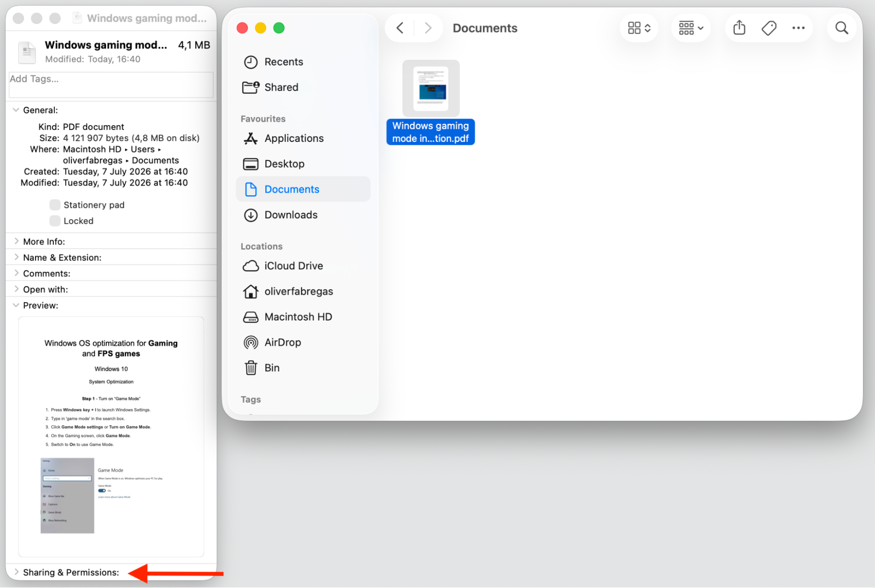
Task: Open Downloads in the sidebar
Action: [x=303, y=215]
